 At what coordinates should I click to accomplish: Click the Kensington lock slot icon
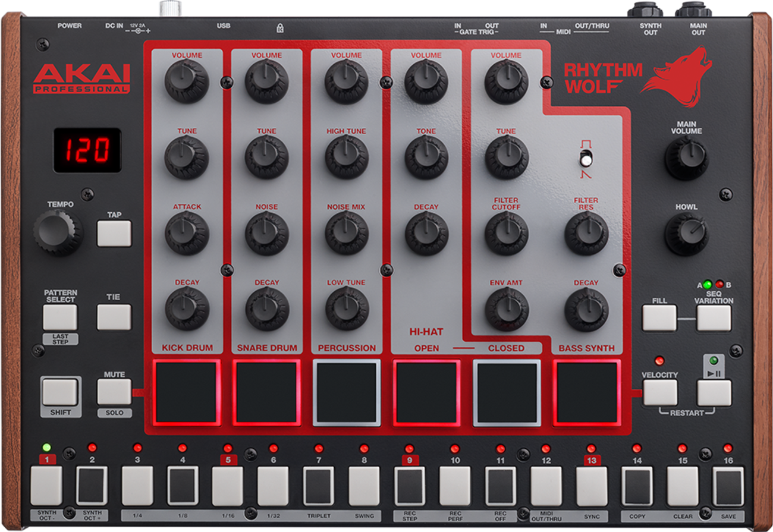(x=280, y=27)
